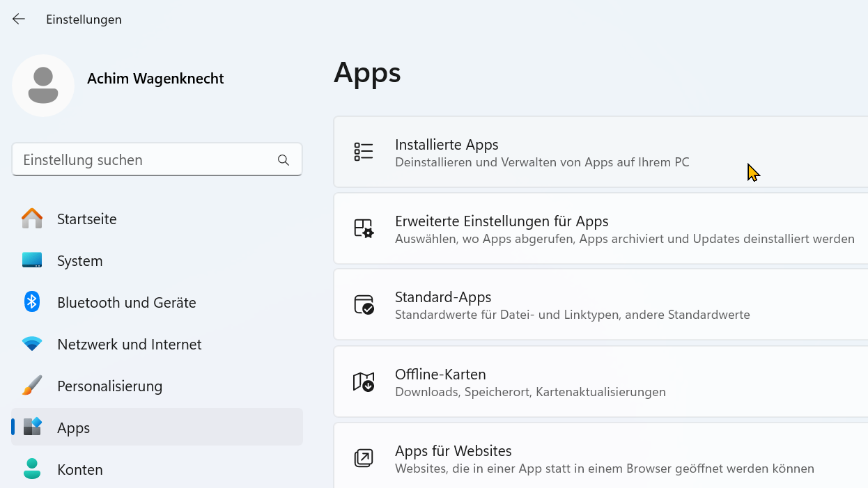The height and width of the screenshot is (488, 868).
Task: Open Offline-Karten
Action: [x=600, y=381]
